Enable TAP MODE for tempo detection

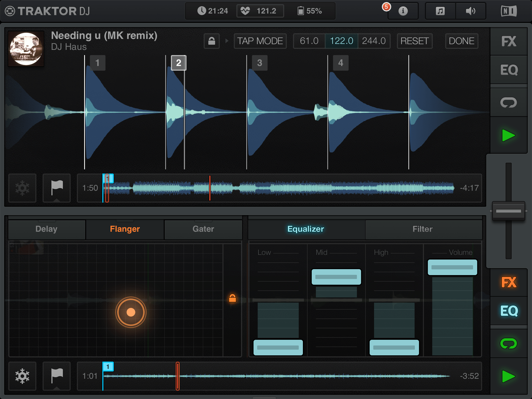(260, 41)
